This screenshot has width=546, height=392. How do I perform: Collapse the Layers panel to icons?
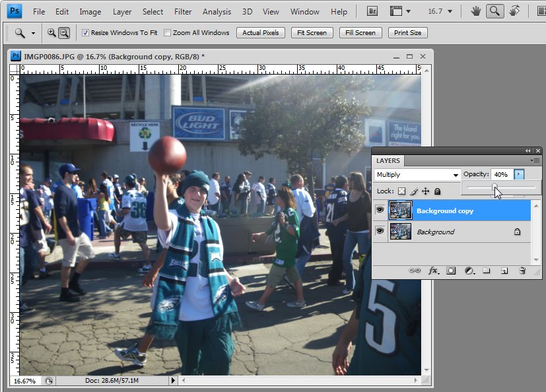(x=528, y=150)
